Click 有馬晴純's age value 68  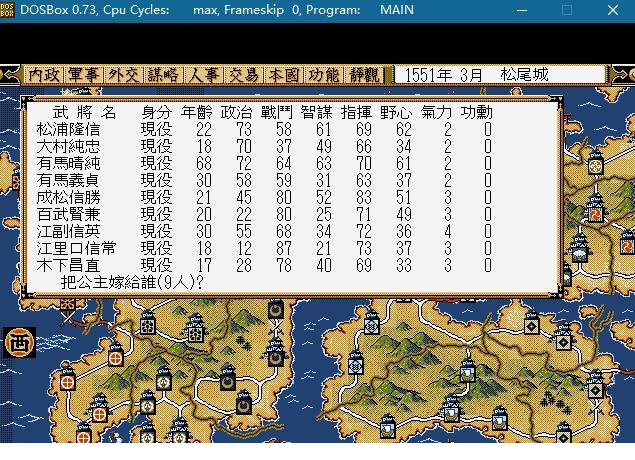pyautogui.click(x=204, y=164)
